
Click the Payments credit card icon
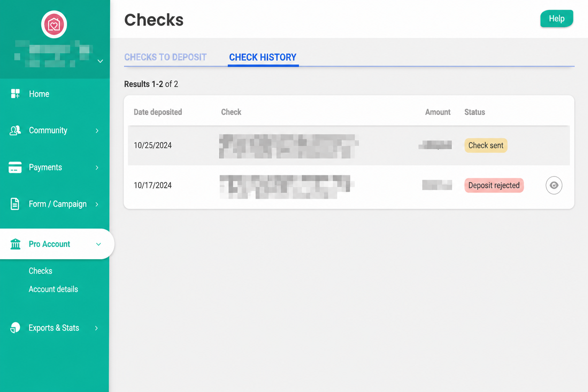[x=15, y=167]
